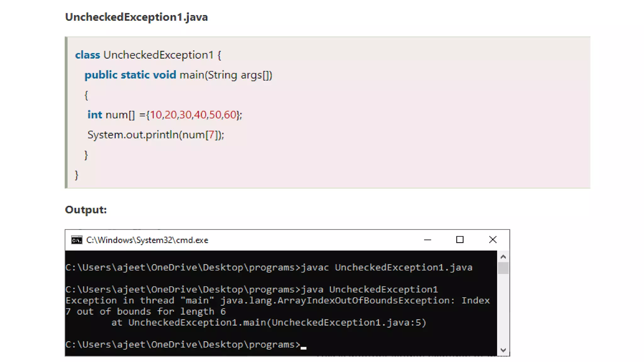Viewport: 644px width, 362px height.
Task: Click the 'class' keyword in code
Action: 87,55
